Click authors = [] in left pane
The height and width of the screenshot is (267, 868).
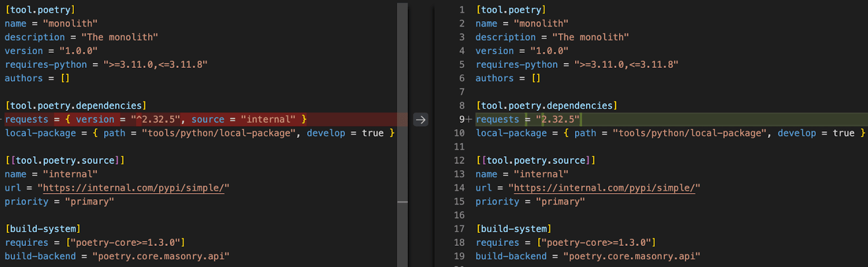[x=37, y=78]
